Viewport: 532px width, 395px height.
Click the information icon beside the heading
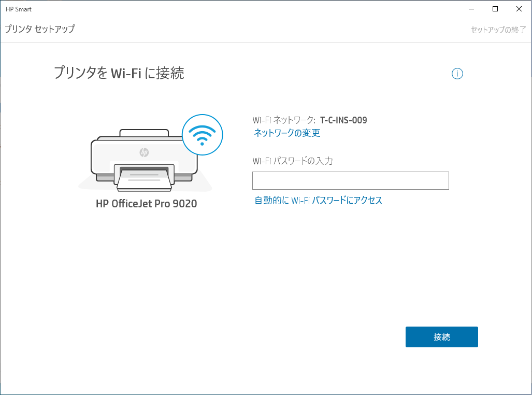point(457,74)
